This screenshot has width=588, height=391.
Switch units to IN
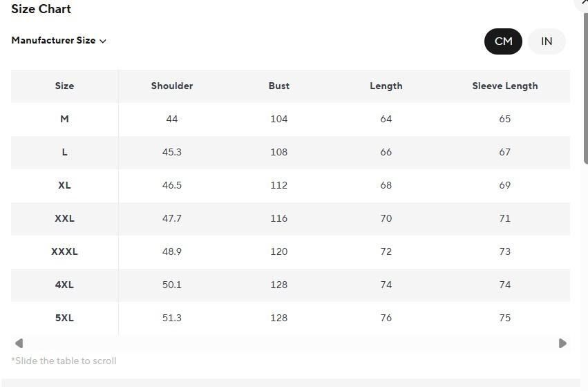tap(547, 41)
